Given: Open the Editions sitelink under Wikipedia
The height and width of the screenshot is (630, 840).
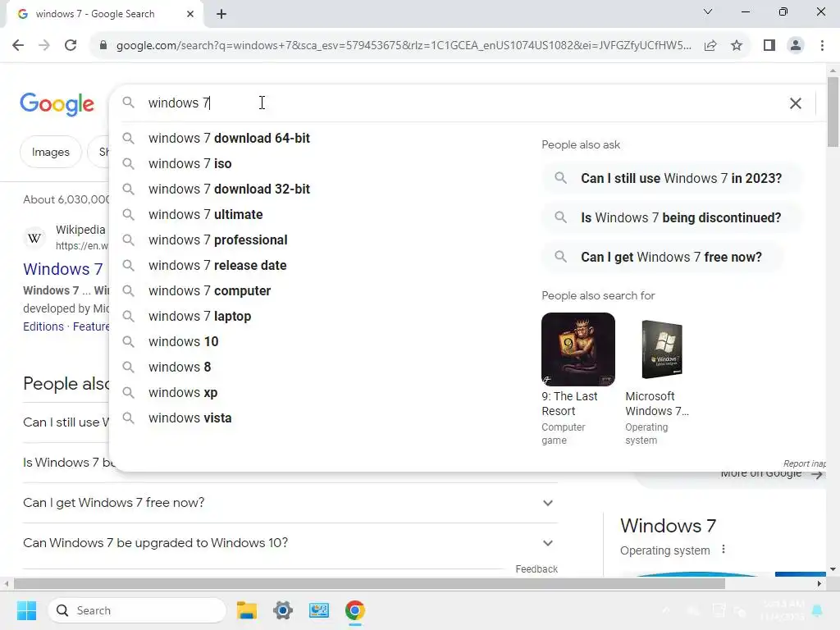Looking at the screenshot, I should [43, 326].
